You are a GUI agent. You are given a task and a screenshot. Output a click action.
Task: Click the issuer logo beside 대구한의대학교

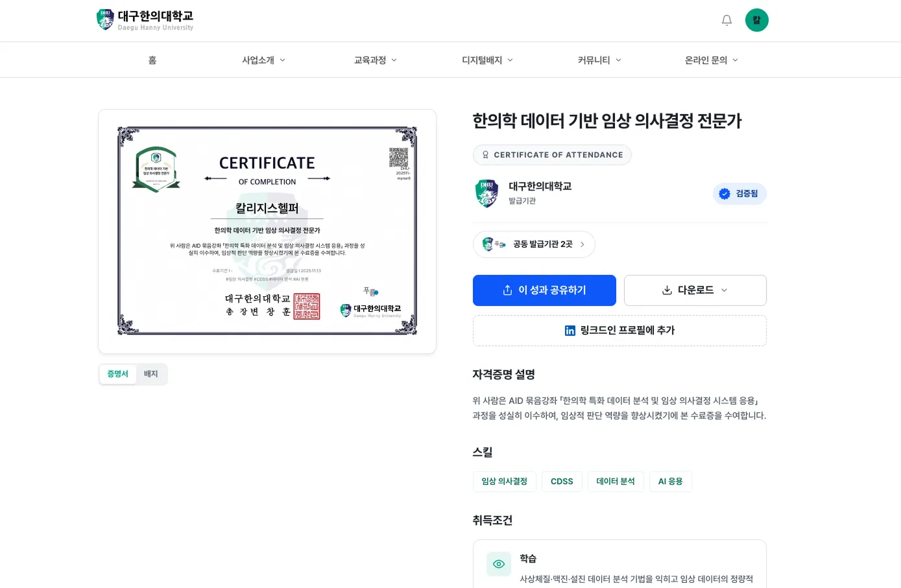[487, 193]
